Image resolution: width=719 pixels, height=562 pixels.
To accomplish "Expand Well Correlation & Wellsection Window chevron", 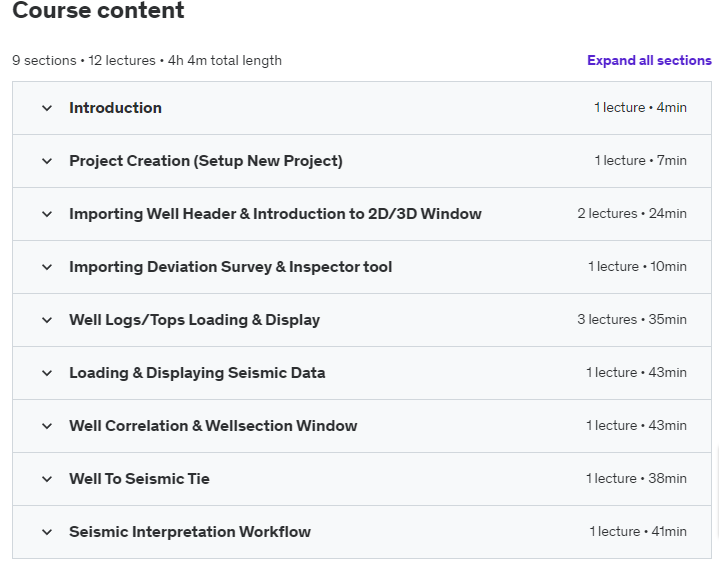I will coord(47,426).
